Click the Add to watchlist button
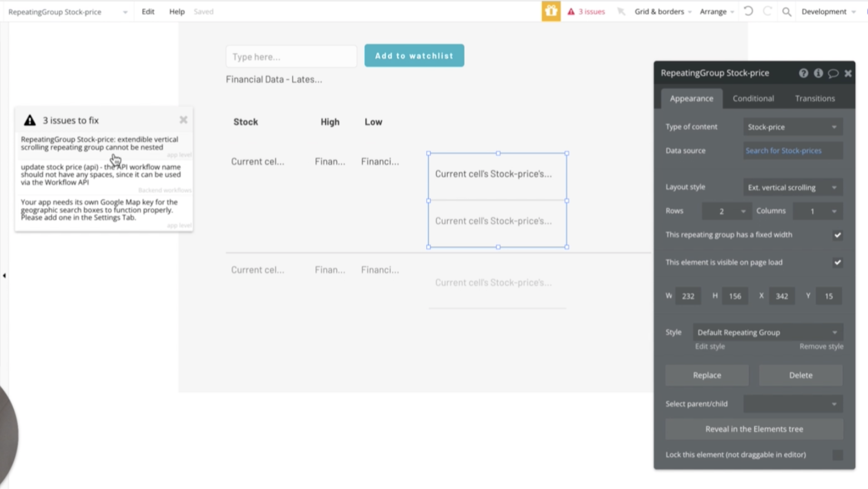868x489 pixels. [x=414, y=56]
